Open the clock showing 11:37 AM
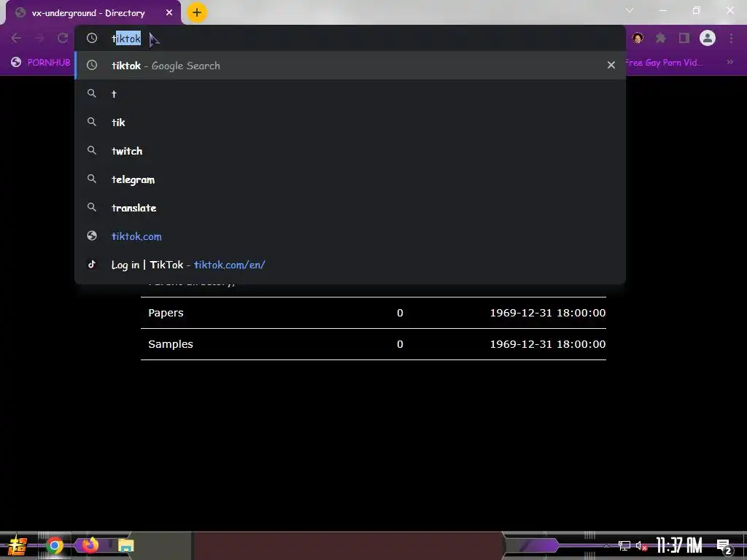 pos(679,545)
